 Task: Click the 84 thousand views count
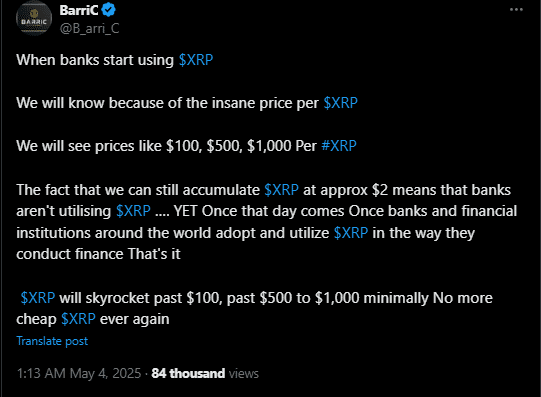tap(188, 374)
